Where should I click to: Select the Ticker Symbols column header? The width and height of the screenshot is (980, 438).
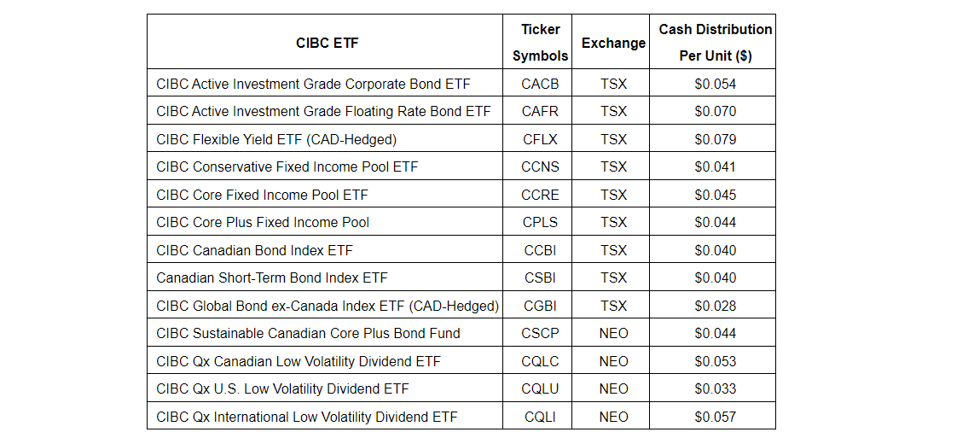tap(540, 43)
